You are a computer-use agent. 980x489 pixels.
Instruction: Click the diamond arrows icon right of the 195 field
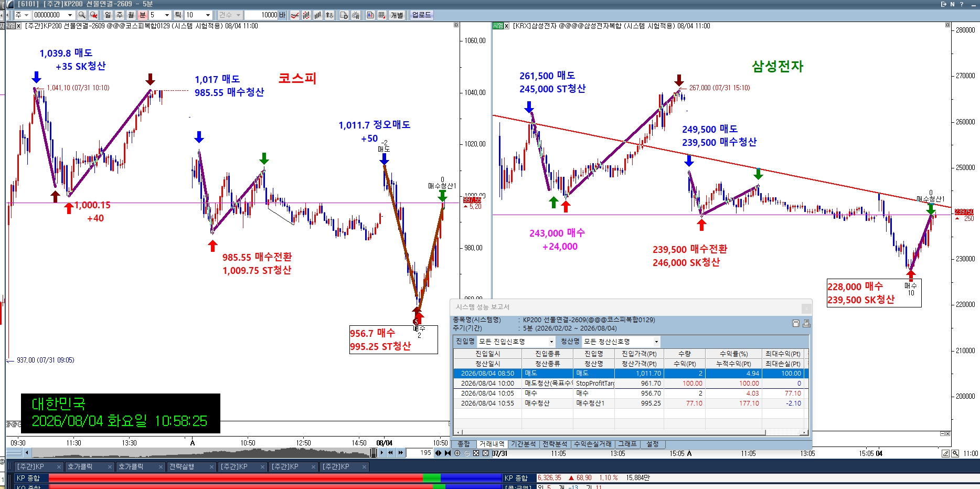tap(439, 453)
